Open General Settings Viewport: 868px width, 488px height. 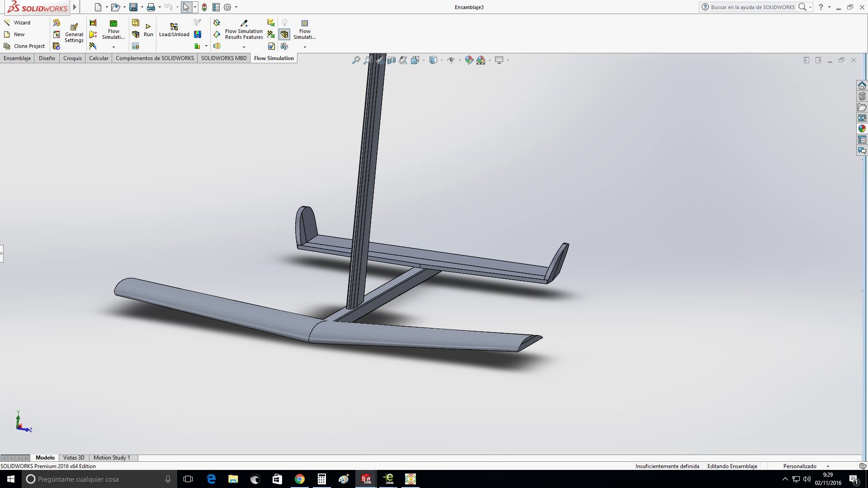(74, 33)
